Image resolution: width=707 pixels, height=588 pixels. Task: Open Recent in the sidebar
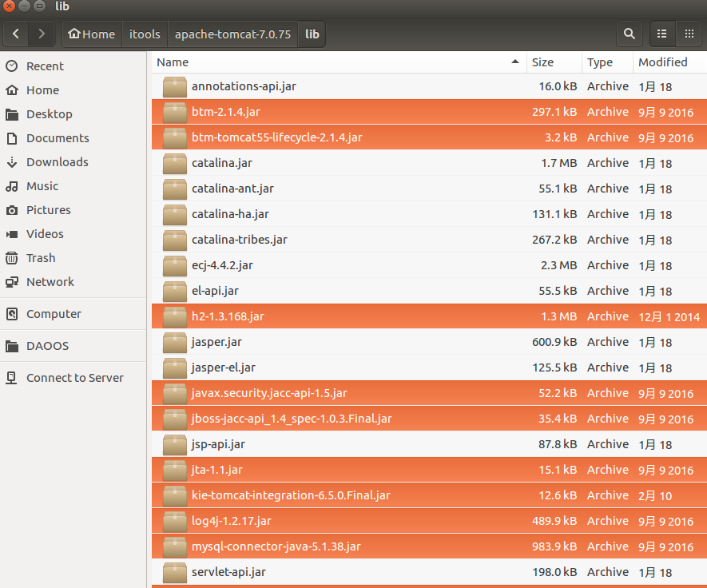(x=45, y=66)
